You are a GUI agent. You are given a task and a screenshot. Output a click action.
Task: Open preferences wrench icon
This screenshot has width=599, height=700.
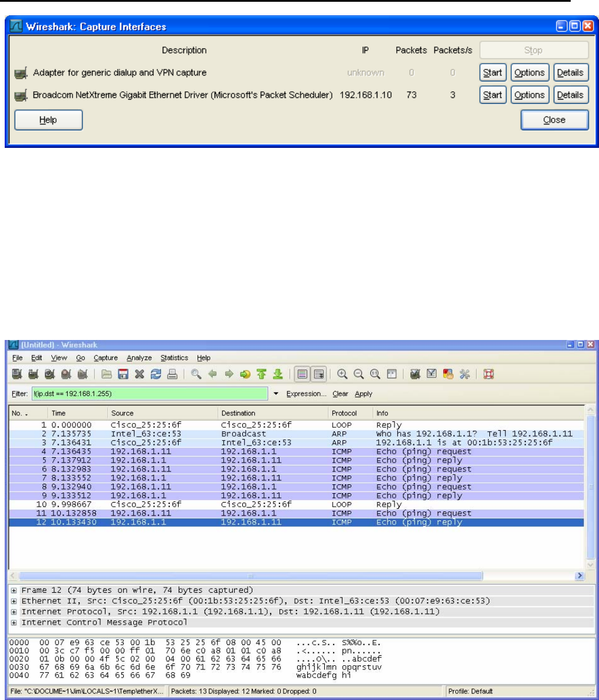(x=465, y=374)
